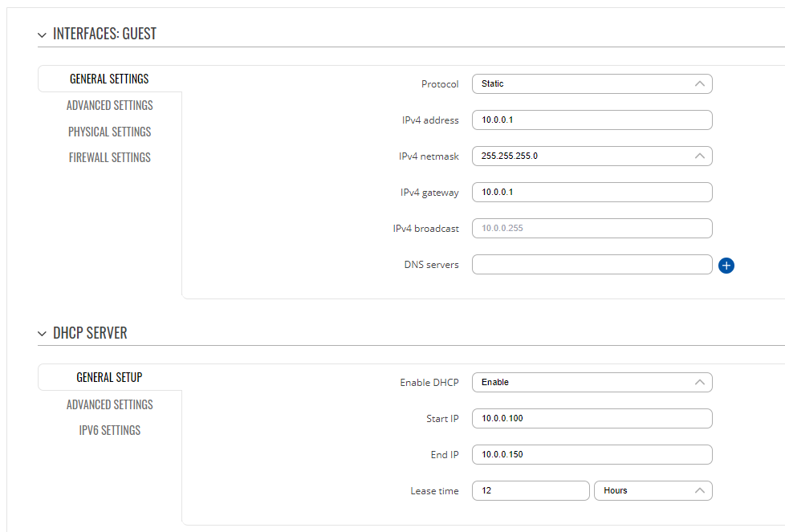Open the Enable DHCP dropdown
The width and height of the screenshot is (785, 532).
coord(592,383)
